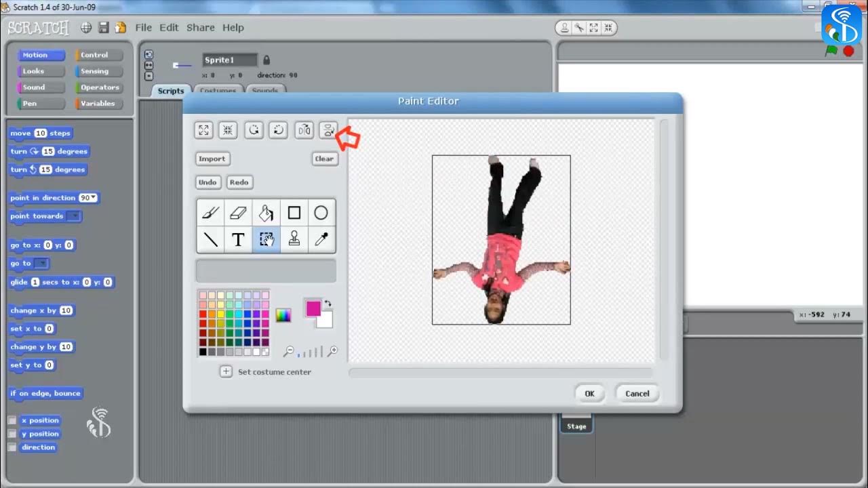868x488 pixels.
Task: Tick the direction reporter checkbox
Action: [12, 447]
